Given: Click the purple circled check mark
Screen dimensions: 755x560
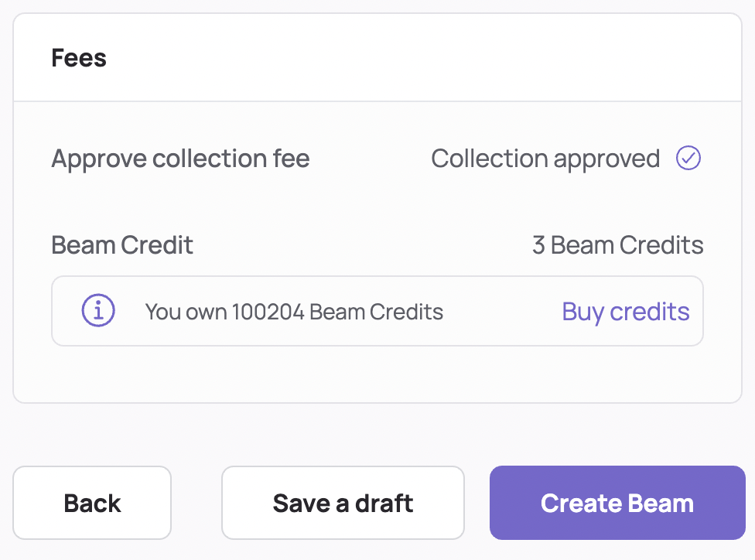Looking at the screenshot, I should point(688,158).
